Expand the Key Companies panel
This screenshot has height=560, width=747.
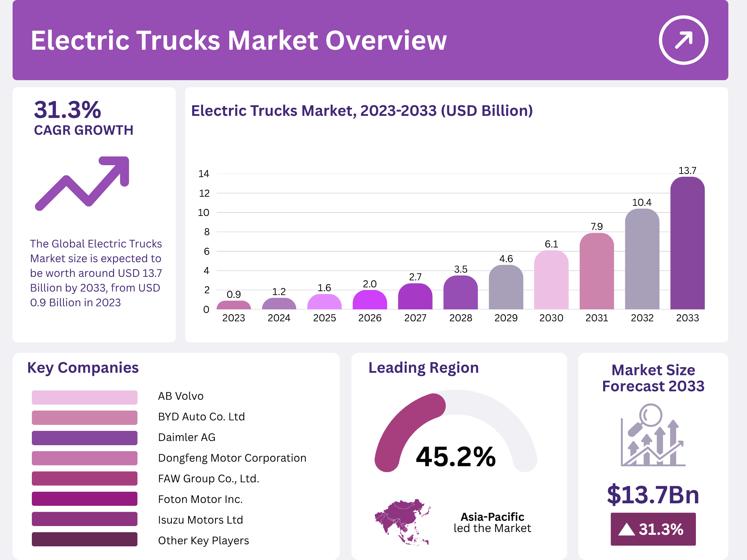click(x=83, y=368)
